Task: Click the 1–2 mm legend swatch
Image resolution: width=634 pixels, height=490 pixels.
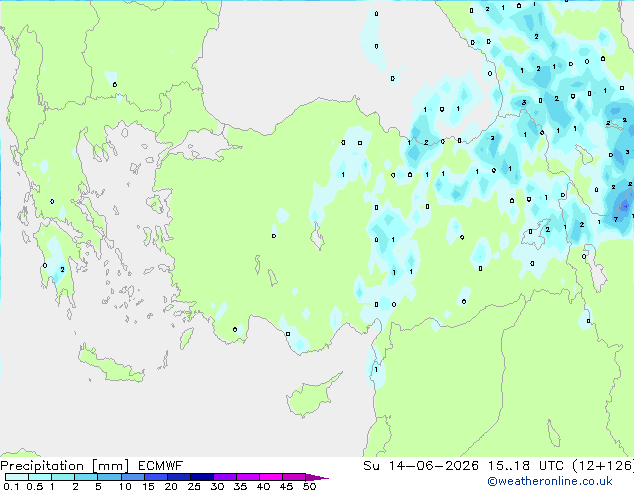Action: [x=63, y=477]
